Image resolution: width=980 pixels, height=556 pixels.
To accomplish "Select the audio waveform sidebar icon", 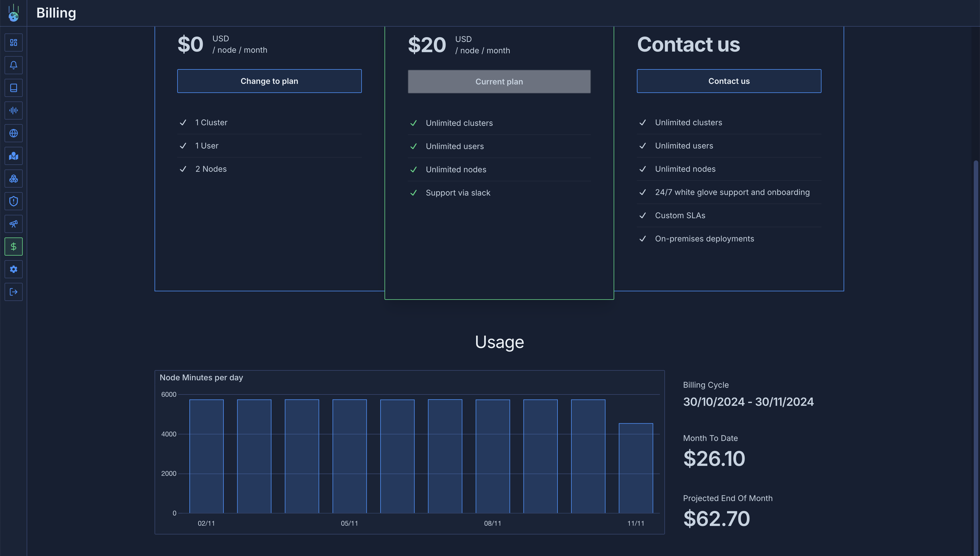I will pos(13,111).
